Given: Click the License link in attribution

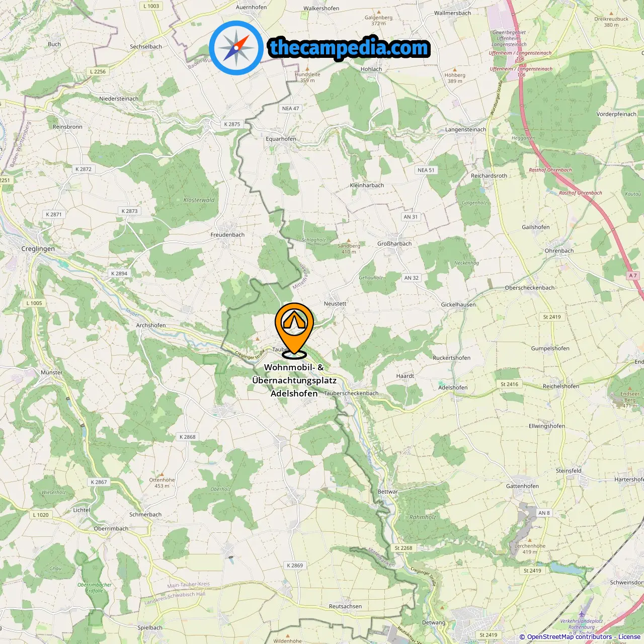Looking at the screenshot, I should [x=629, y=636].
